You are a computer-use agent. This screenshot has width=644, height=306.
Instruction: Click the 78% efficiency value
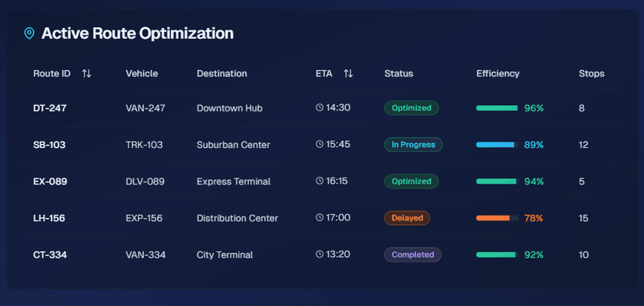pos(534,218)
